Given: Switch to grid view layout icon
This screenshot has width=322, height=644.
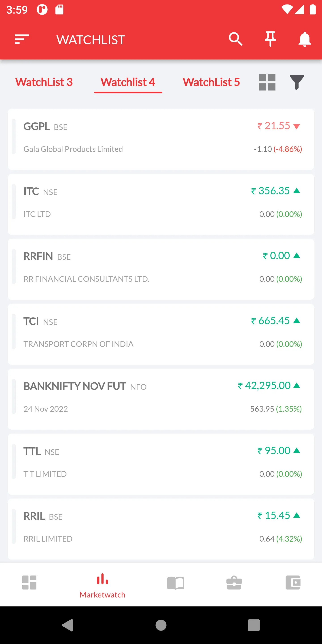Looking at the screenshot, I should pyautogui.click(x=267, y=82).
